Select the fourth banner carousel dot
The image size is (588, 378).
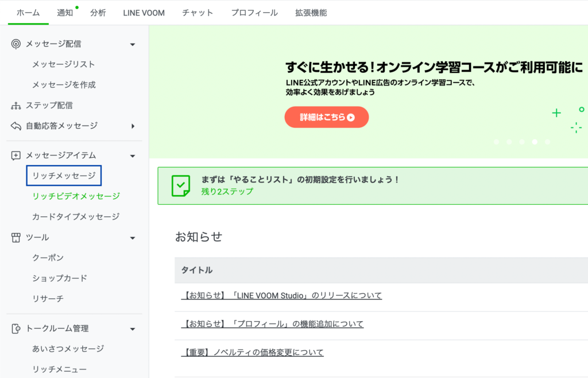click(x=535, y=142)
